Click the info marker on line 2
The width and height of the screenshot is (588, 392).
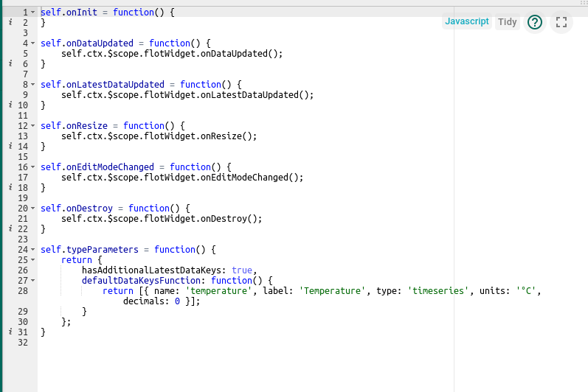pos(10,22)
